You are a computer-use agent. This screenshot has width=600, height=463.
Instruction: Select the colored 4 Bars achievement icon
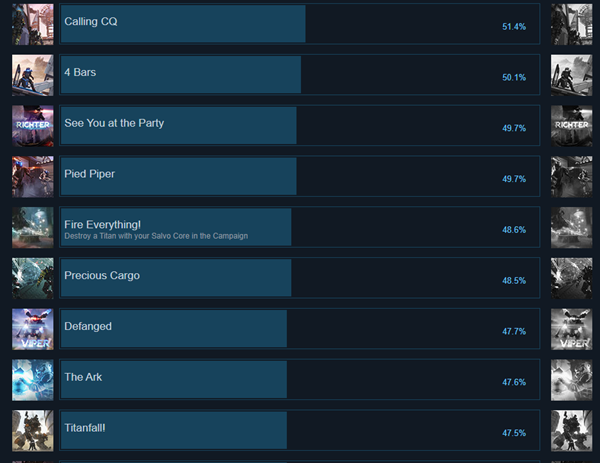(x=32, y=75)
